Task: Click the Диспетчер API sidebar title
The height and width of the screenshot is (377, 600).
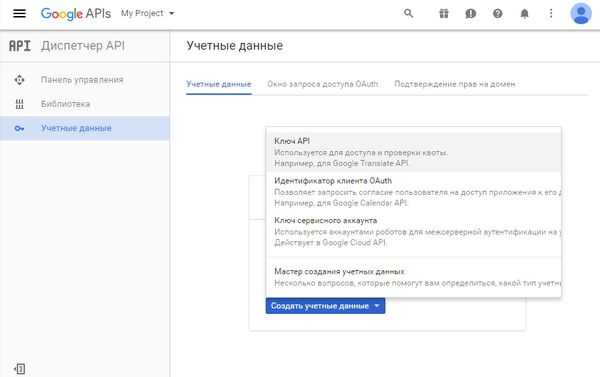Action: pos(83,46)
